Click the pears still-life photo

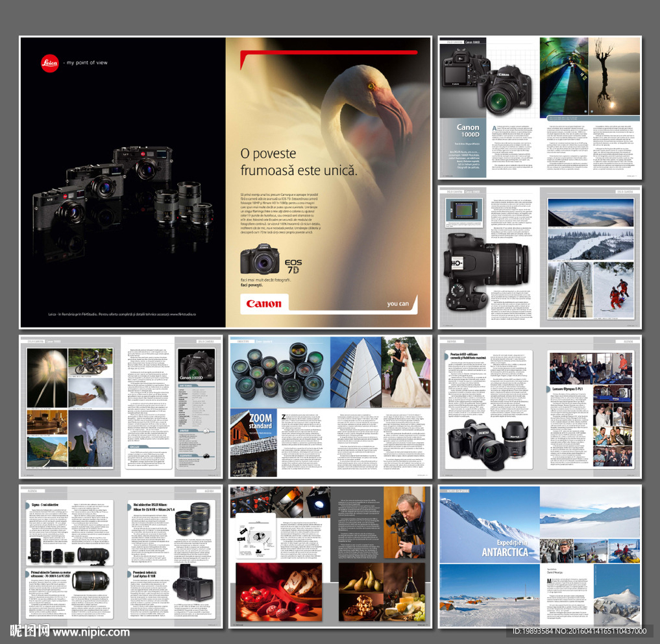pos(360,578)
